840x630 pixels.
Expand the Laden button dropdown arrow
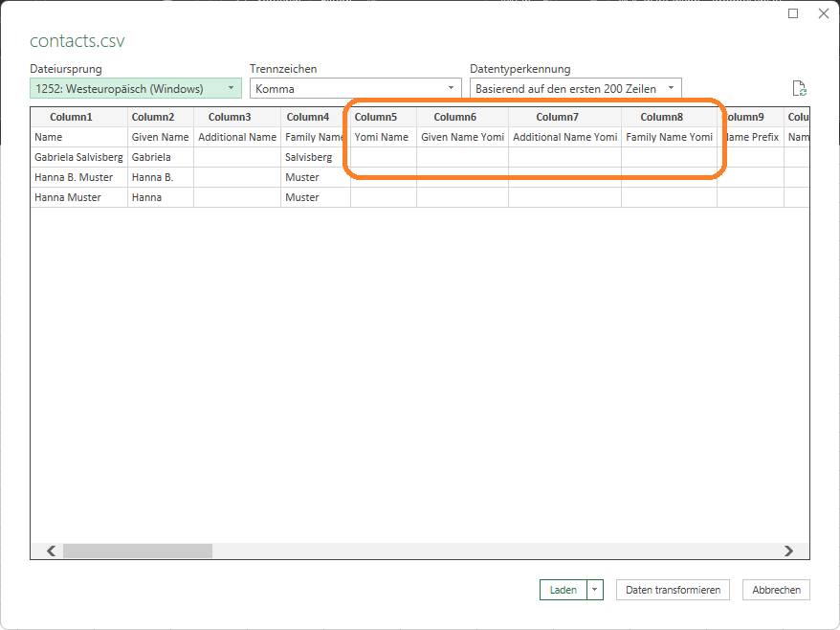[x=595, y=590]
